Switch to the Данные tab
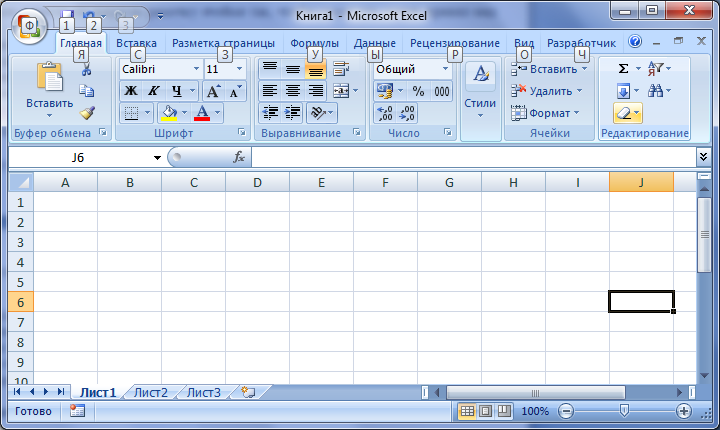Viewport: 720px width, 430px height. coord(375,43)
